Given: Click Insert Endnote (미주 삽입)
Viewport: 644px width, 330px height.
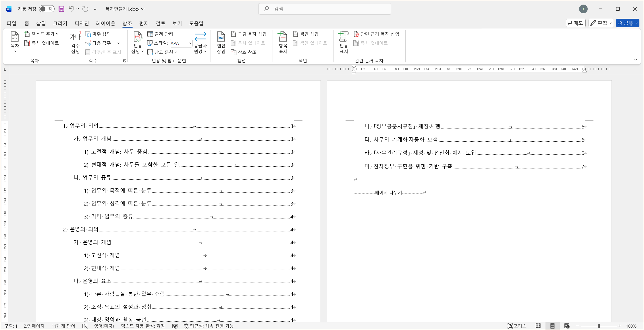Looking at the screenshot, I should [x=98, y=34].
